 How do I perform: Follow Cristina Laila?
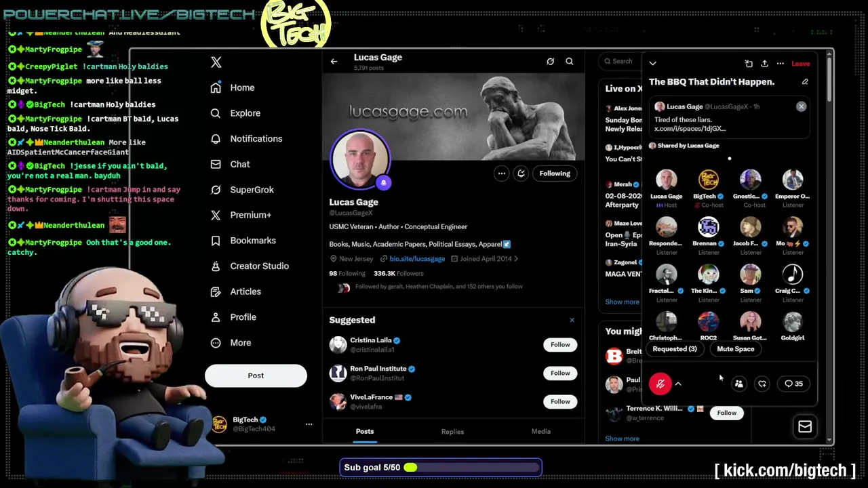pos(560,345)
